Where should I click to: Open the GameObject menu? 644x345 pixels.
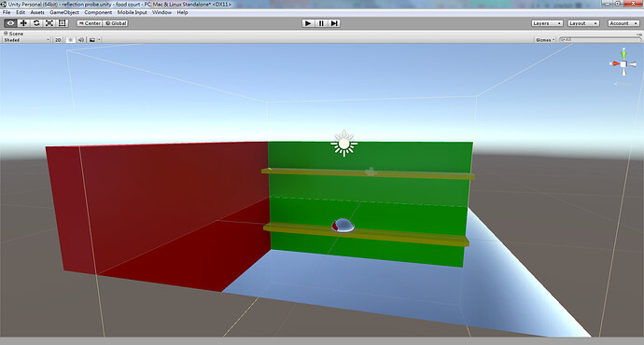point(64,12)
